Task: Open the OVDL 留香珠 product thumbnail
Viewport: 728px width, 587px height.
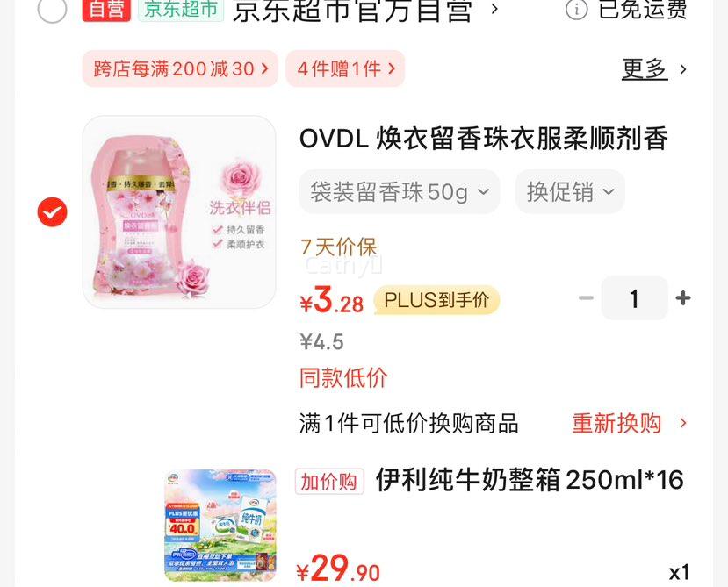Action: 179,211
